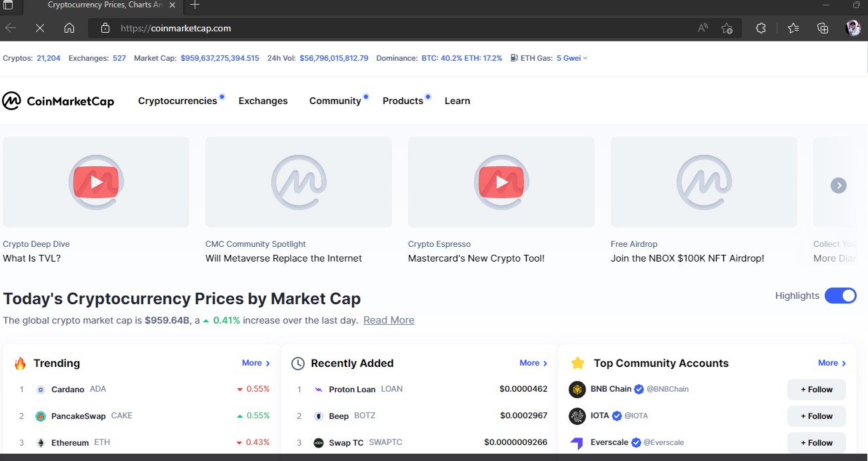The image size is (868, 461).
Task: Open the Cardano trending row name
Action: coord(68,389)
